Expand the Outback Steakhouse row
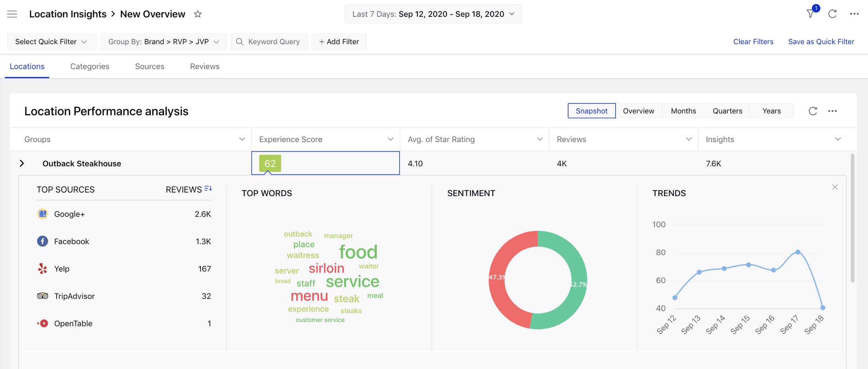This screenshot has width=868, height=369. point(22,163)
